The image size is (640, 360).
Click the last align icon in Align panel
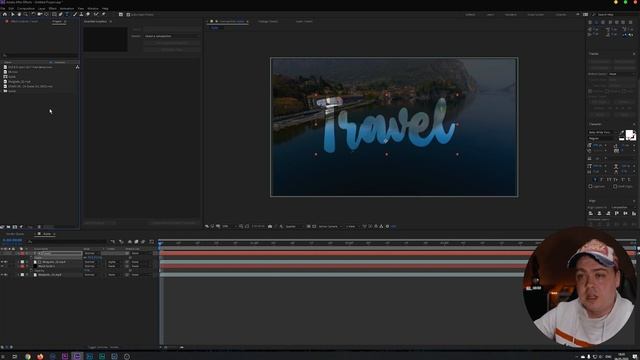634,213
